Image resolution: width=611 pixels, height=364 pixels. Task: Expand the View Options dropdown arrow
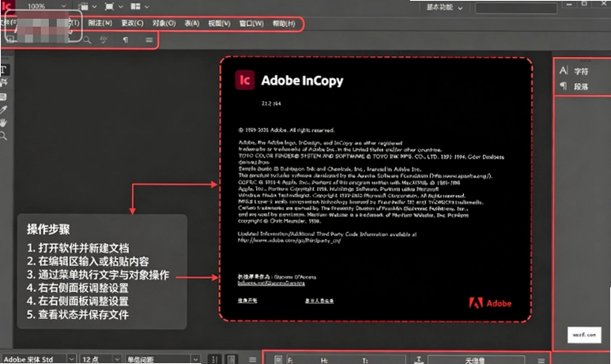[94, 6]
